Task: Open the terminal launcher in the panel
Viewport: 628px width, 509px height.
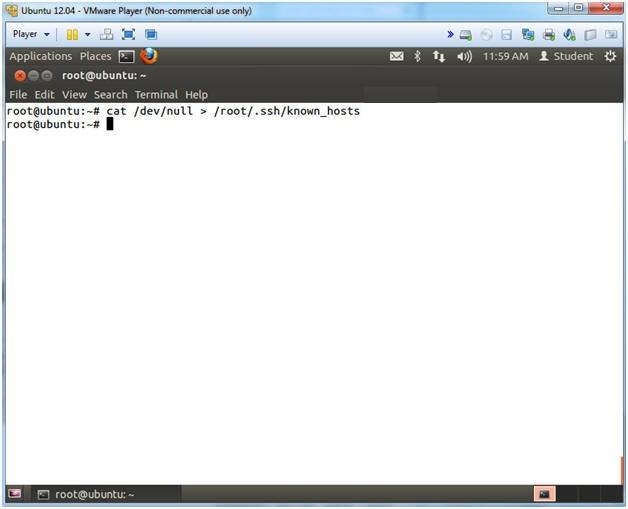Action: (x=126, y=56)
